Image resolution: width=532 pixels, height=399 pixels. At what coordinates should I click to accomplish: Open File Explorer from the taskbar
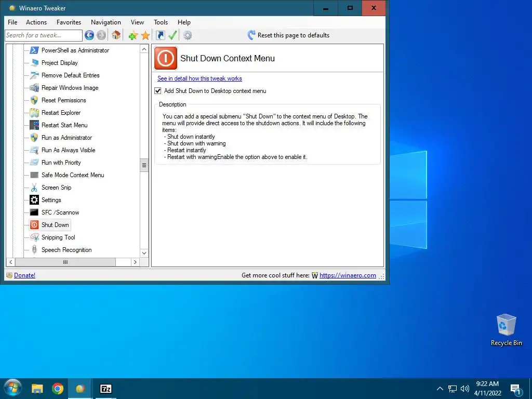point(37,389)
